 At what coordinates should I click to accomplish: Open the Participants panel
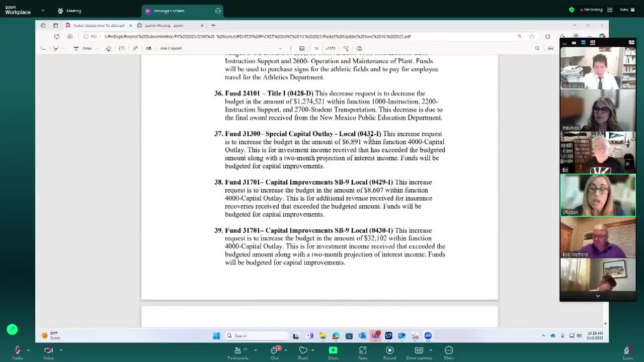(x=237, y=352)
